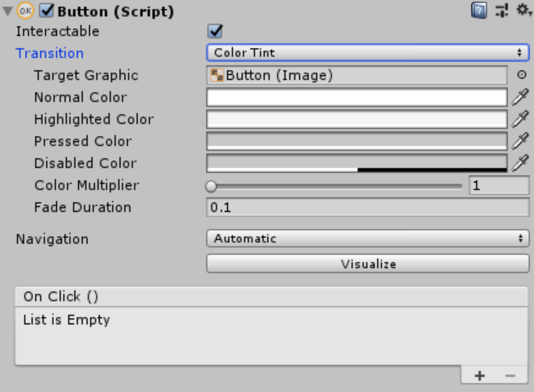Add an On Click event with plus
The image size is (534, 392).
point(480,375)
